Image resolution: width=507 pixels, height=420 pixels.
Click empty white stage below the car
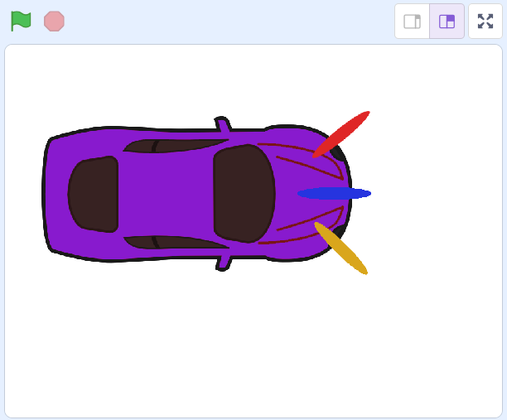point(207,348)
